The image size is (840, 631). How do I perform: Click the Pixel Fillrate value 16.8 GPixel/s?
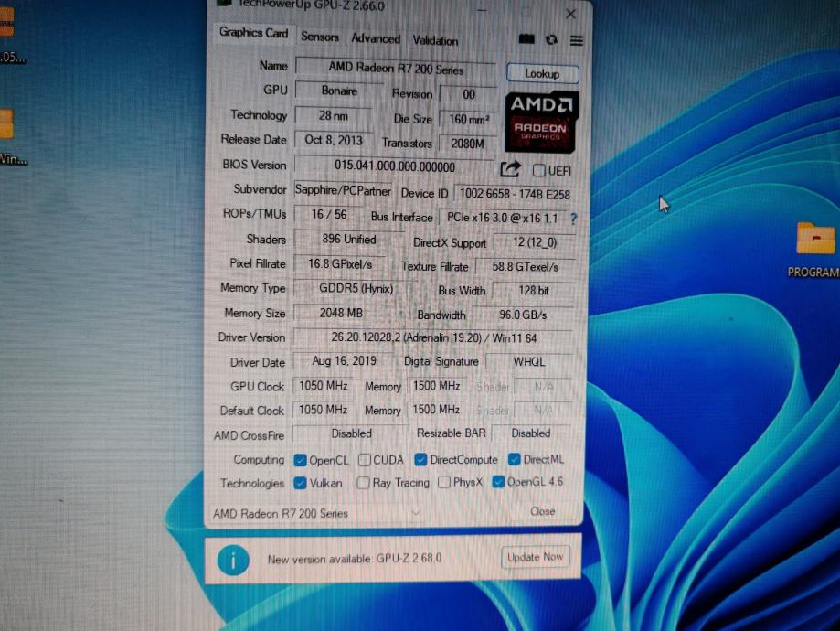click(x=340, y=263)
